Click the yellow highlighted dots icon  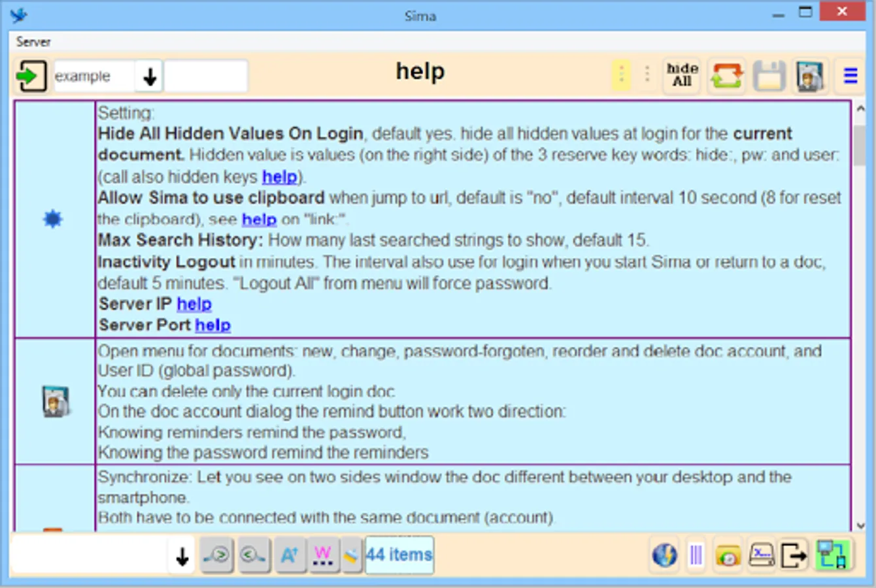coord(621,75)
